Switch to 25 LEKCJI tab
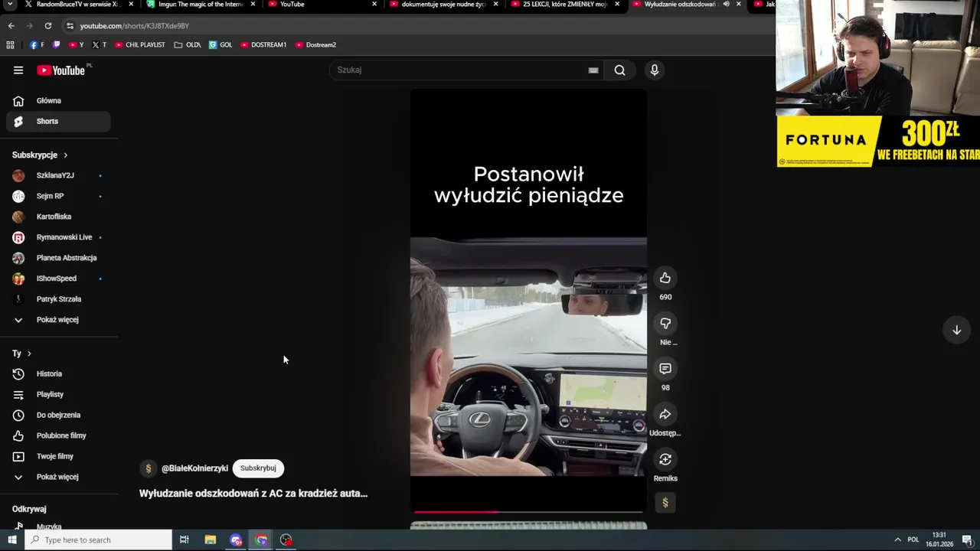Viewport: 980px width, 551px height. tap(565, 5)
